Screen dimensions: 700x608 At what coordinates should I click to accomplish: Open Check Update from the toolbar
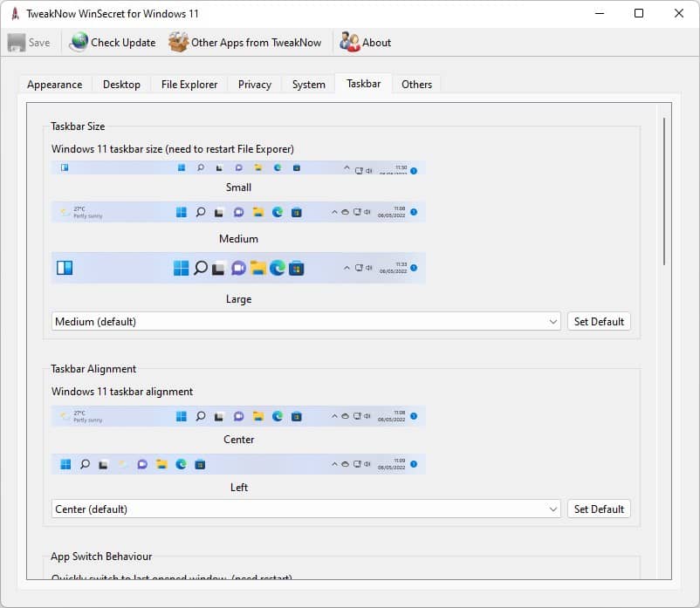click(113, 43)
